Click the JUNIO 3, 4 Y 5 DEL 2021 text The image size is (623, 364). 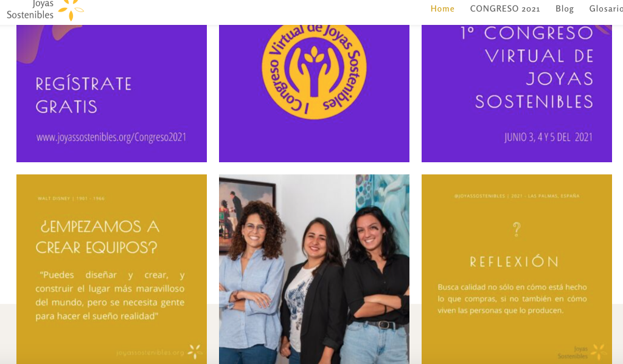click(548, 137)
